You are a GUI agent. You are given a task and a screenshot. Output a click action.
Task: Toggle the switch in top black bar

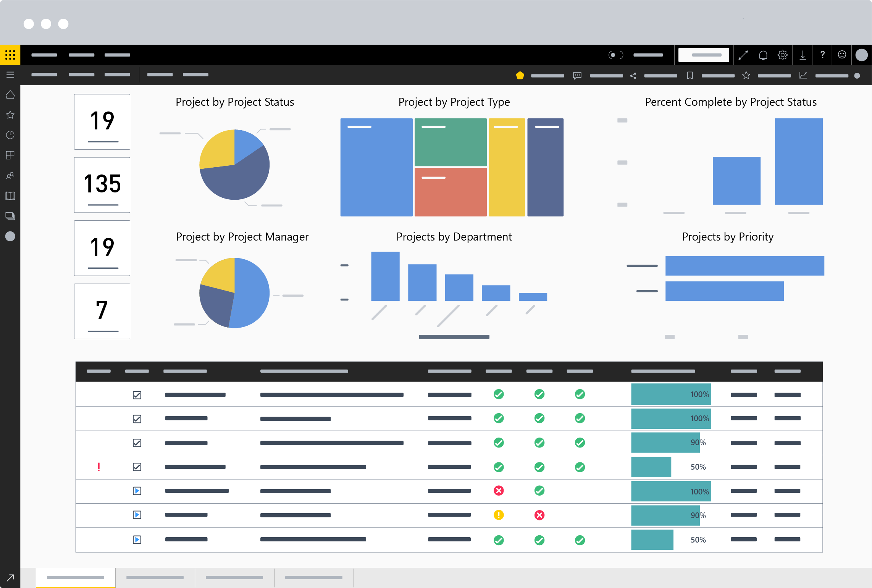615,55
